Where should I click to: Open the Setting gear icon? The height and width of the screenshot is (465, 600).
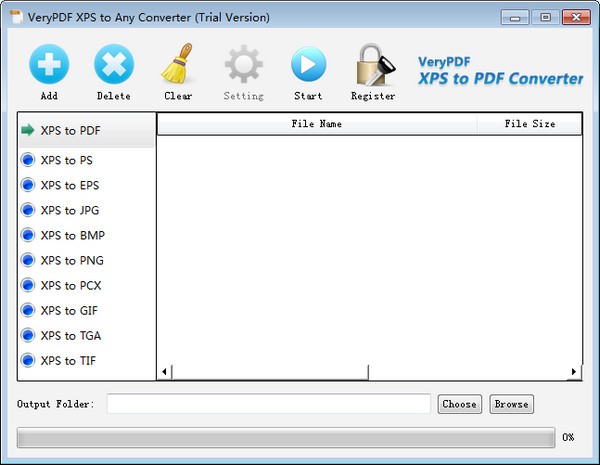(x=243, y=65)
